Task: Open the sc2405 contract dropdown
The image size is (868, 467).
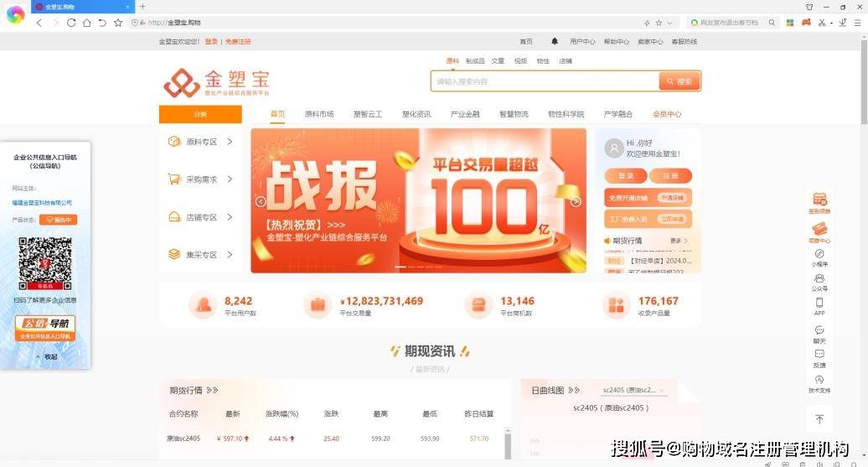Action: pos(633,391)
